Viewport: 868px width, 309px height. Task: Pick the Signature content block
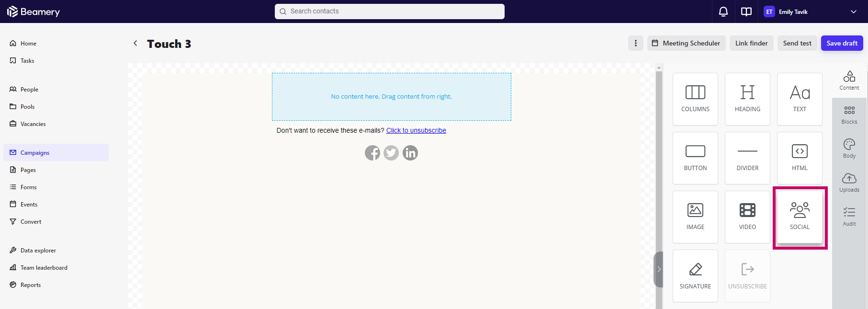[695, 276]
